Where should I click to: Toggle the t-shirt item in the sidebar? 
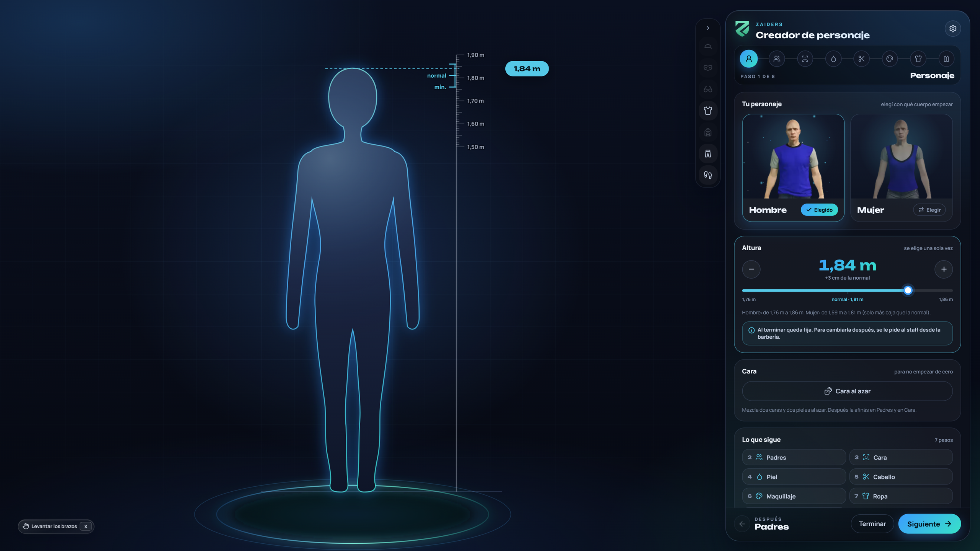pos(708,111)
